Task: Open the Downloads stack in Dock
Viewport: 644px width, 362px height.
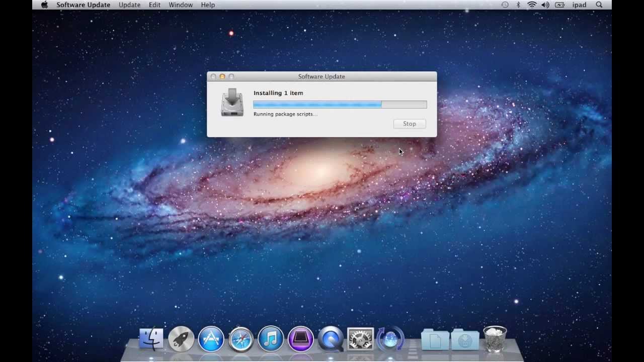Action: pyautogui.click(x=465, y=339)
